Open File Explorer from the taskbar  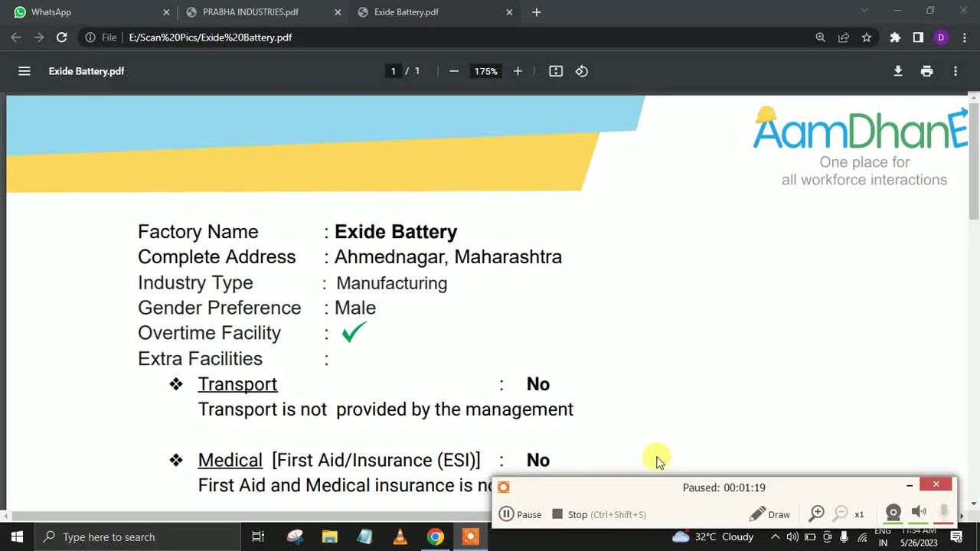(330, 536)
